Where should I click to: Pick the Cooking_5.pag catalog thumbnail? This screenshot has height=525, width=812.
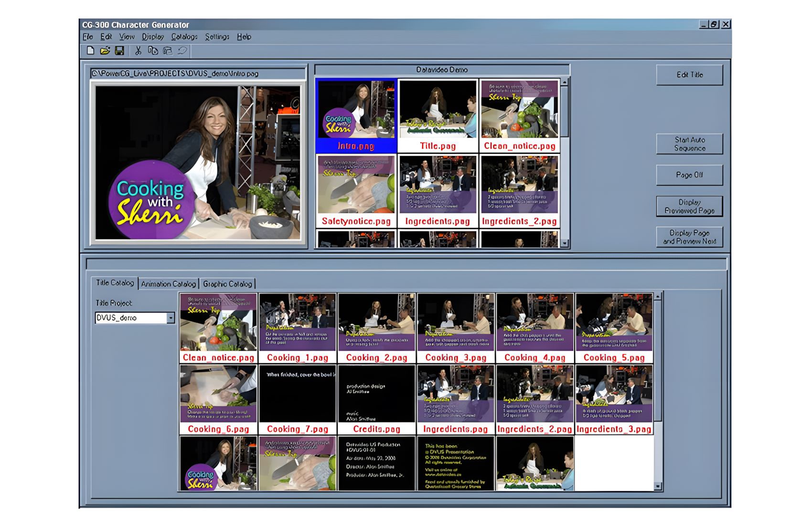614,328
